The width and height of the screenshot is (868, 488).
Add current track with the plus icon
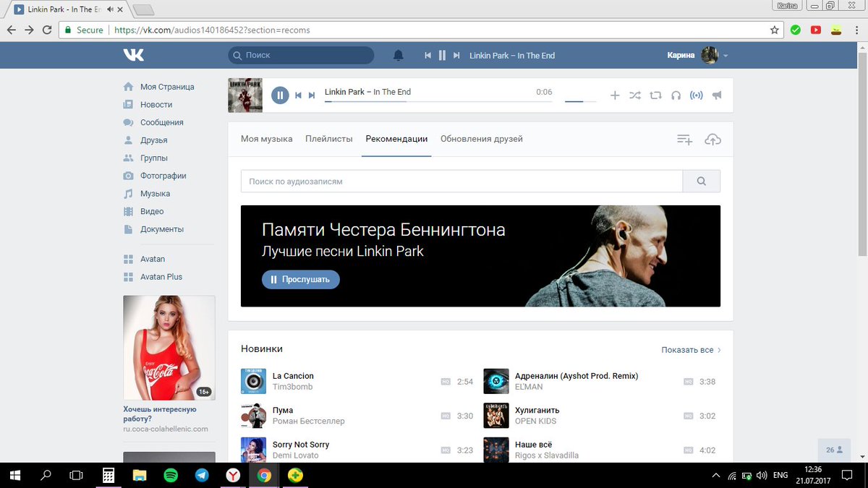point(615,95)
